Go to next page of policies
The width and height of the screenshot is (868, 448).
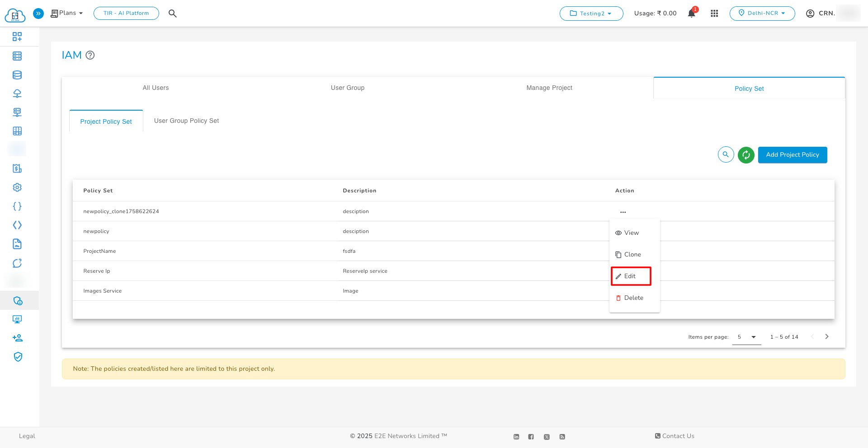[826, 336]
